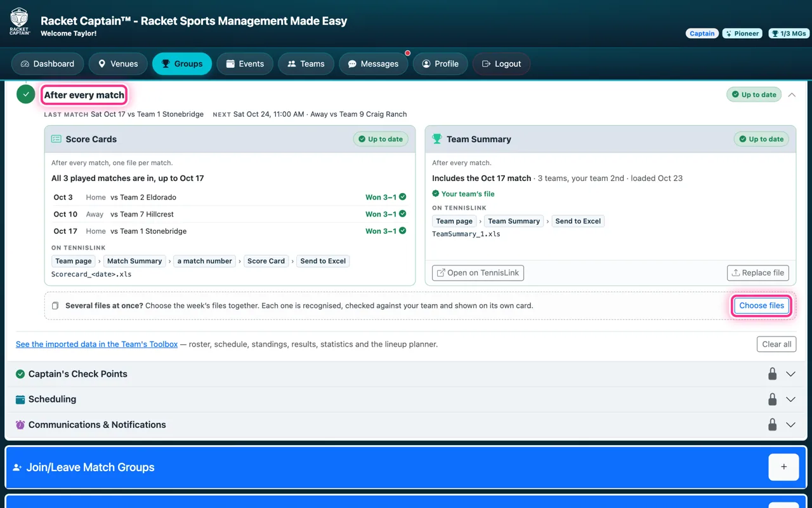
Task: Expand the Scheduling section
Action: click(790, 399)
